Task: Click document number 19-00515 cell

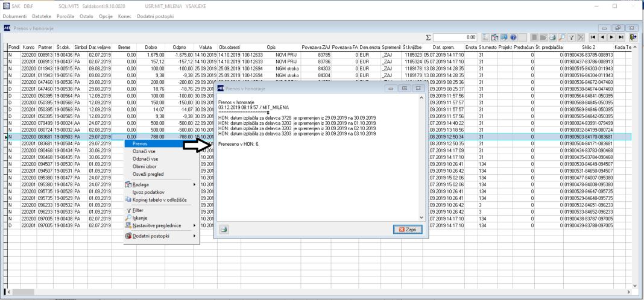Action: click(x=64, y=68)
